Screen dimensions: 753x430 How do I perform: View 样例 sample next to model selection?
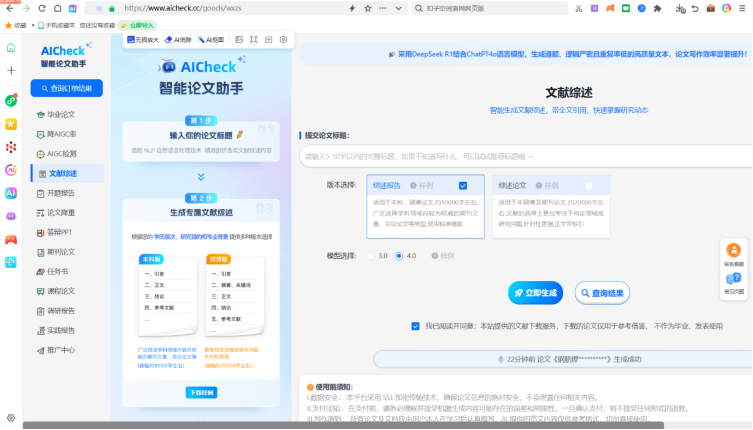tap(443, 256)
